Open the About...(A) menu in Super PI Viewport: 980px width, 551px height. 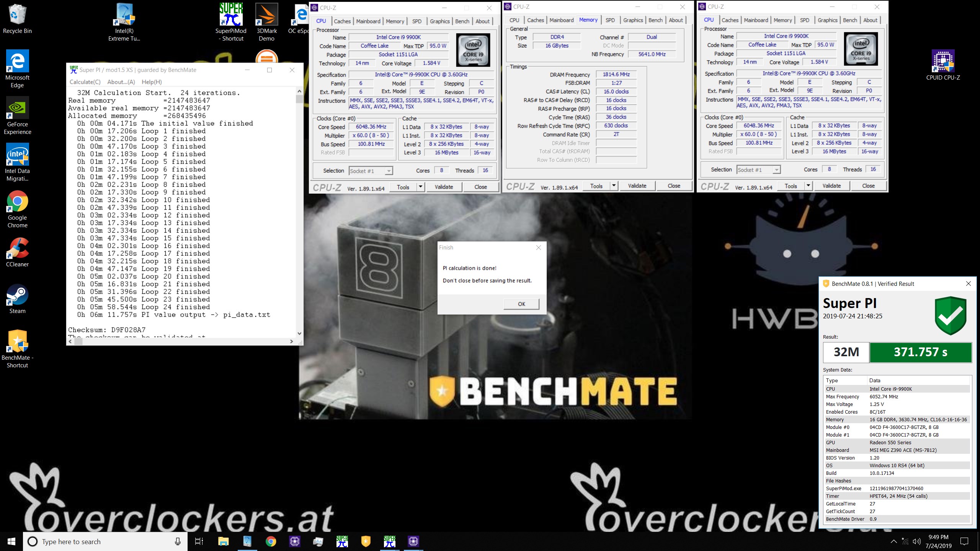click(121, 82)
